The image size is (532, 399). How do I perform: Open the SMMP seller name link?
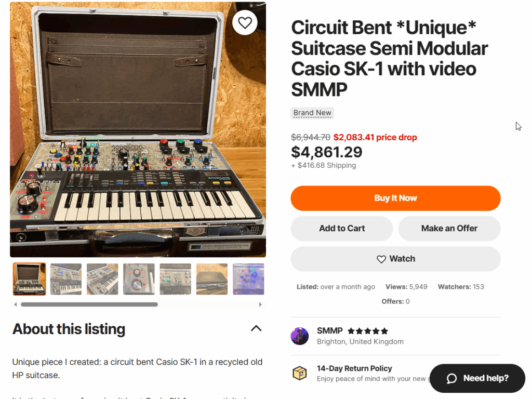click(x=329, y=331)
